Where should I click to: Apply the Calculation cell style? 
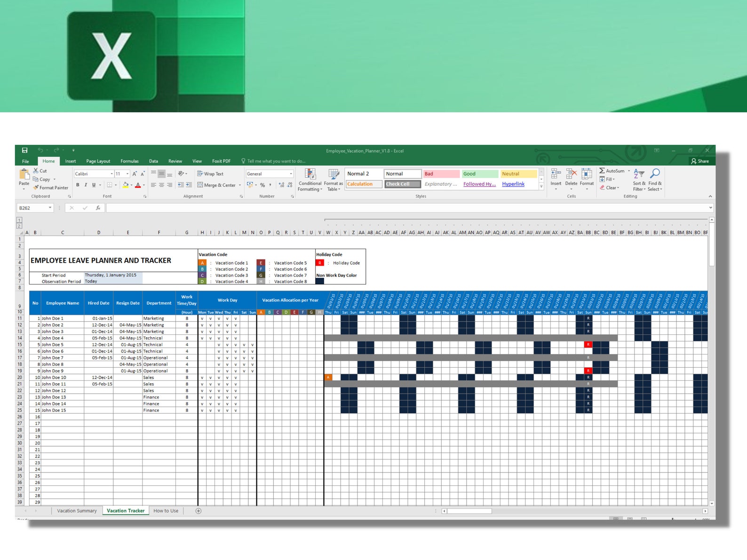click(364, 184)
